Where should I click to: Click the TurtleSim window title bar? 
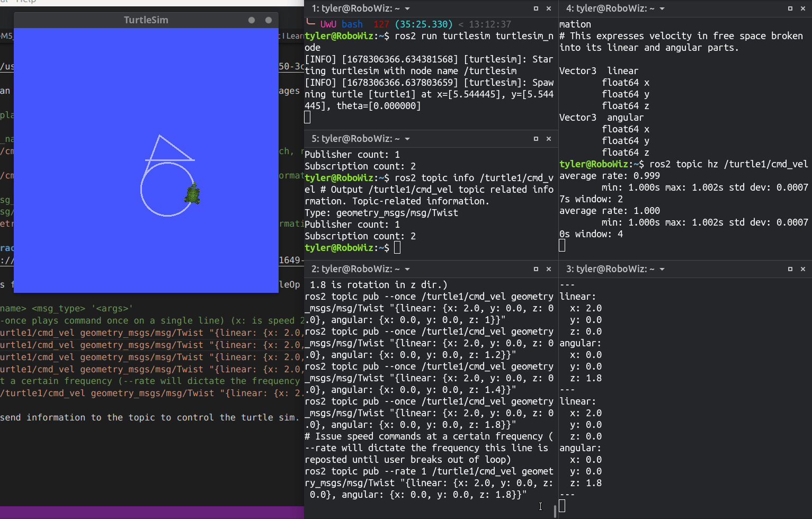click(146, 20)
